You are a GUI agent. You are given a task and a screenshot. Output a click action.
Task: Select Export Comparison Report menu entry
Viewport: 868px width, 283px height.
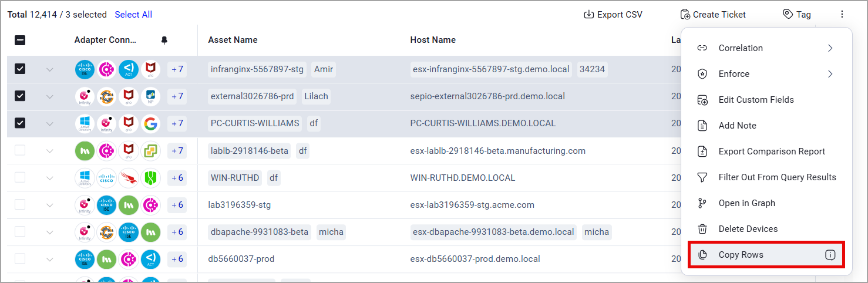click(766, 151)
